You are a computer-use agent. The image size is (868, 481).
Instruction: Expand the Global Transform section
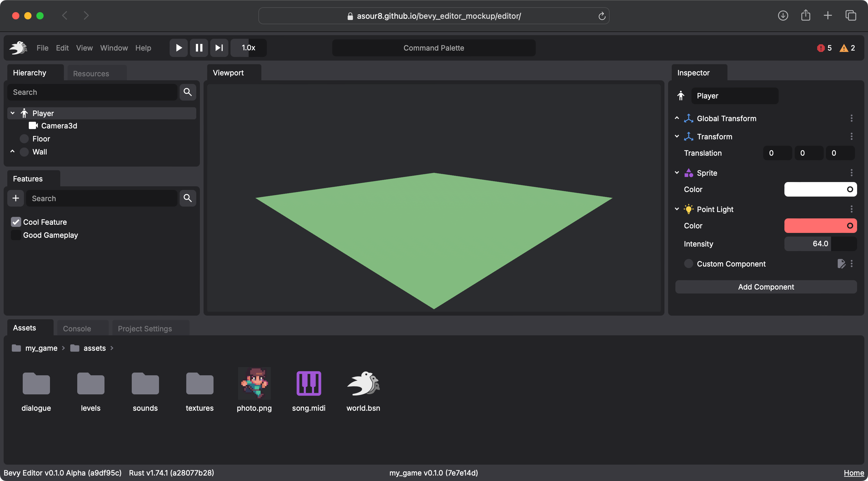click(677, 118)
